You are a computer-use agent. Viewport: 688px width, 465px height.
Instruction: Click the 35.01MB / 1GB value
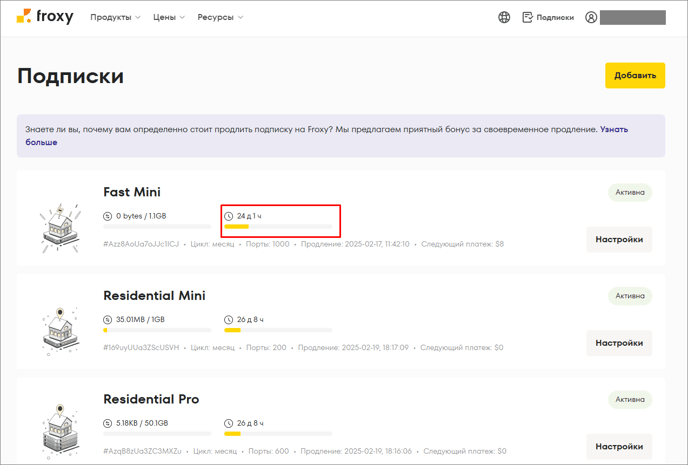(140, 320)
